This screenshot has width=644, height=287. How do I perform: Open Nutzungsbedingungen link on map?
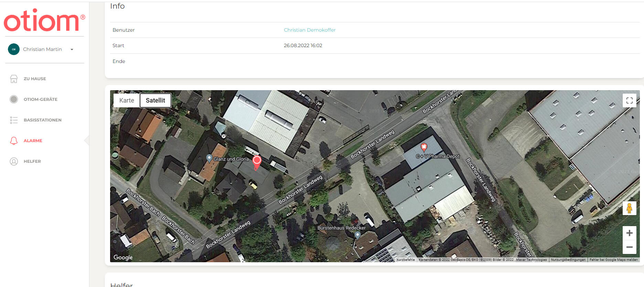[x=568, y=260]
